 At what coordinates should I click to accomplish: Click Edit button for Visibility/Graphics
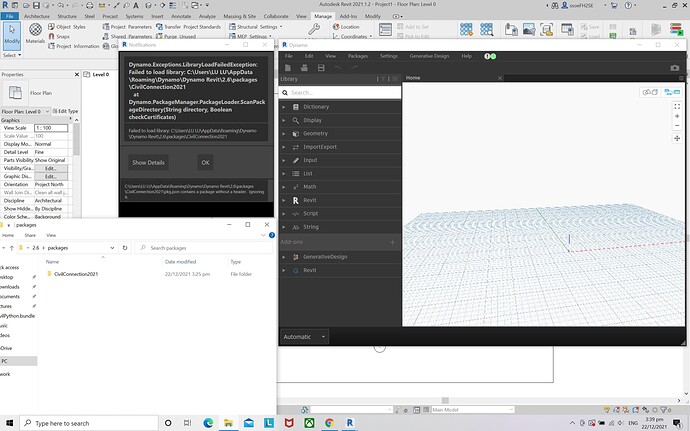(51, 168)
